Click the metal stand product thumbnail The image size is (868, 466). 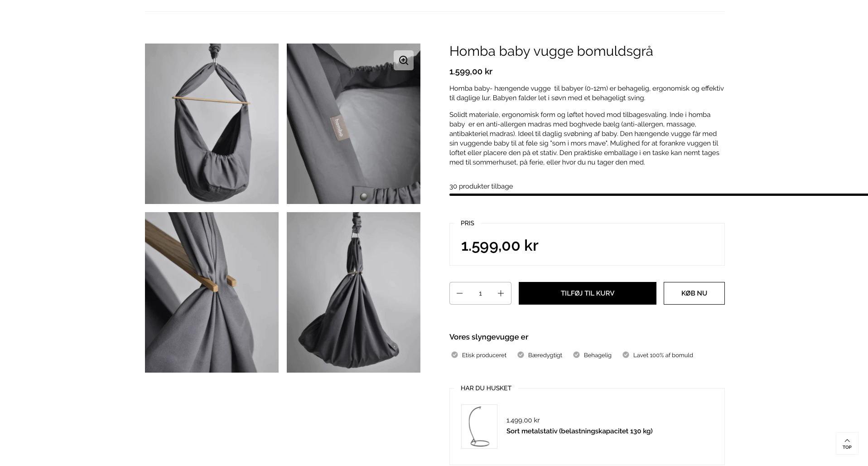pyautogui.click(x=479, y=427)
